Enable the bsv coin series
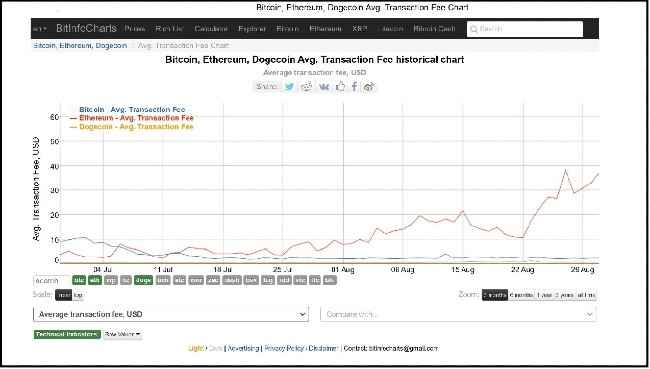 click(x=251, y=280)
